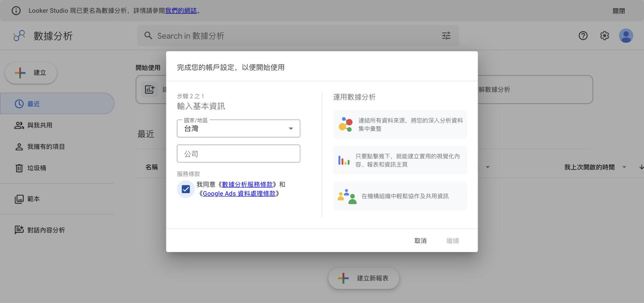The image size is (644, 303).
Task: Open the user account avatar
Action: coord(626,36)
